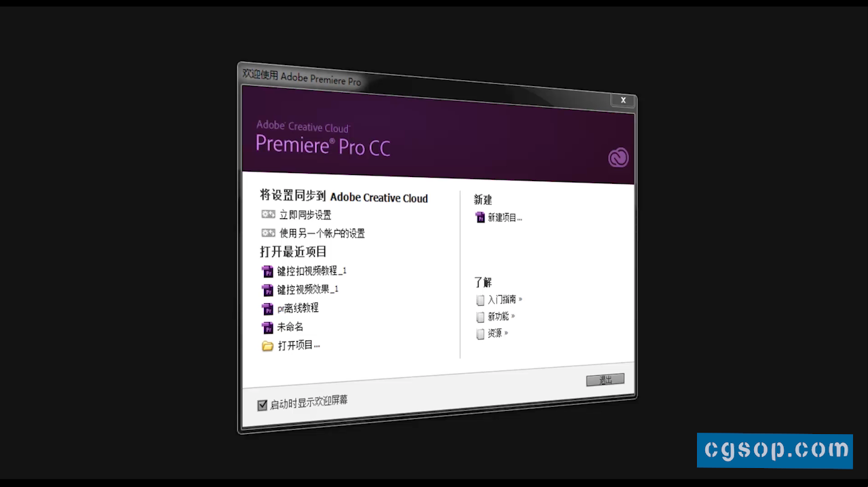This screenshot has width=868, height=487.
Task: Open recent project 键控视频效果_1
Action: 308,290
